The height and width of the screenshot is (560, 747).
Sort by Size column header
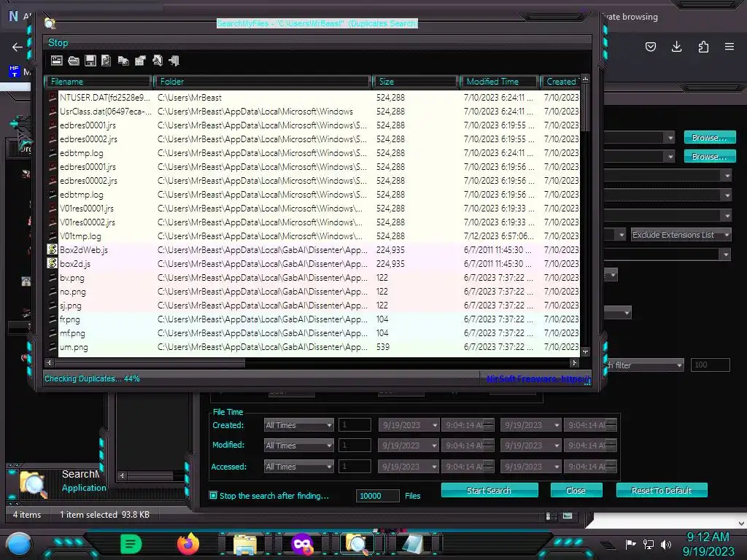pos(415,82)
